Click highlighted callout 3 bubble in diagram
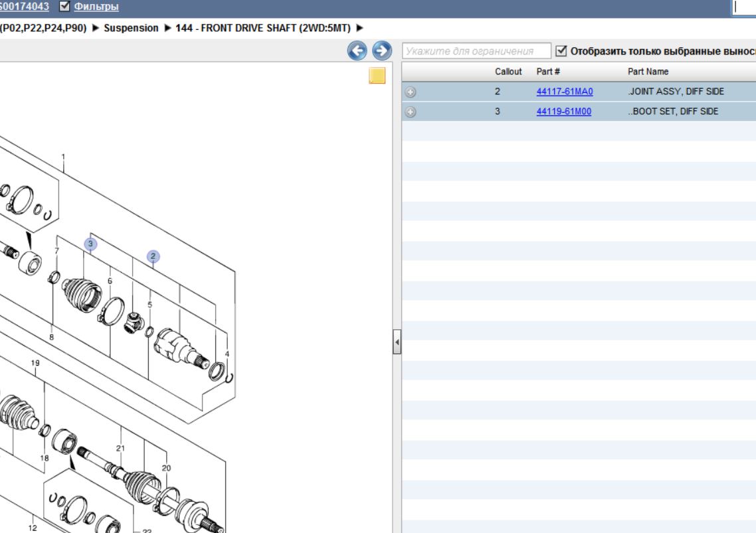Image resolution: width=756 pixels, height=533 pixels. (x=91, y=244)
